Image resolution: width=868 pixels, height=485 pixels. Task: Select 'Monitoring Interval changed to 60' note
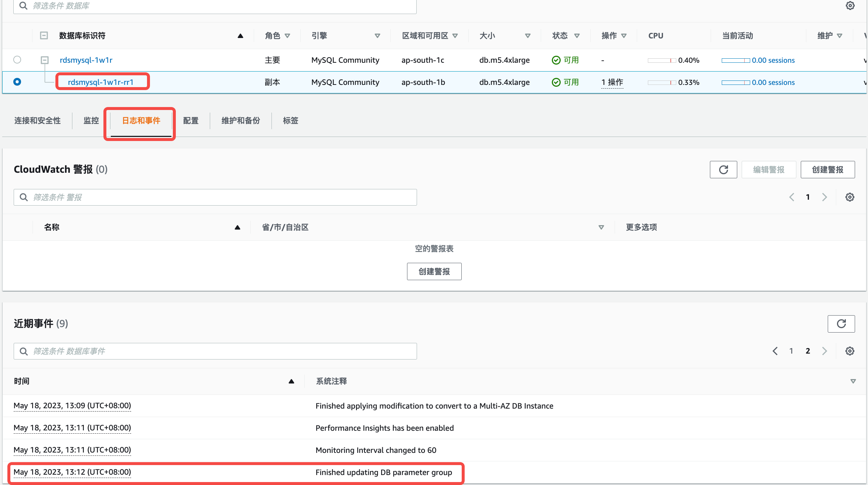[376, 450]
